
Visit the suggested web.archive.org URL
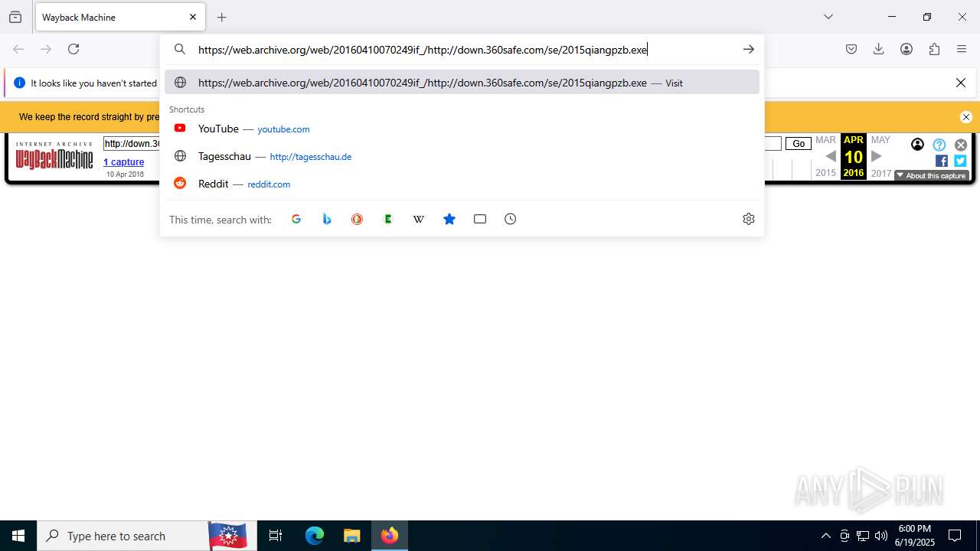462,83
